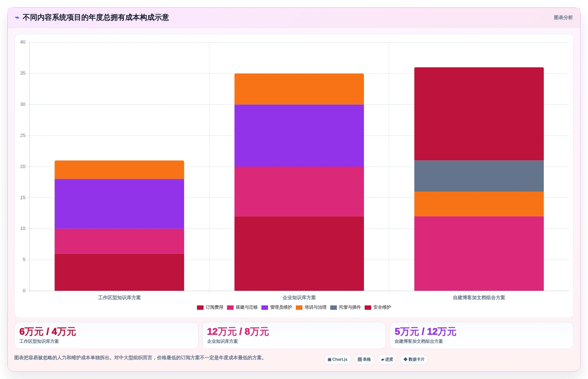Select the orange top segment of 工作区型知识库方案 bar
This screenshot has height=379, width=588.
point(119,170)
